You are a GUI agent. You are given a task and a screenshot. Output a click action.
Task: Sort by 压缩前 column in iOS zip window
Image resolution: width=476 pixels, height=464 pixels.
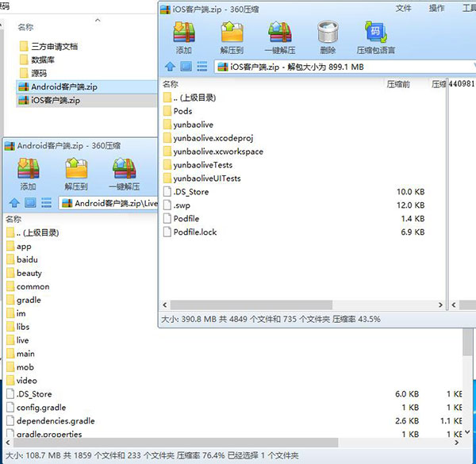tap(398, 84)
